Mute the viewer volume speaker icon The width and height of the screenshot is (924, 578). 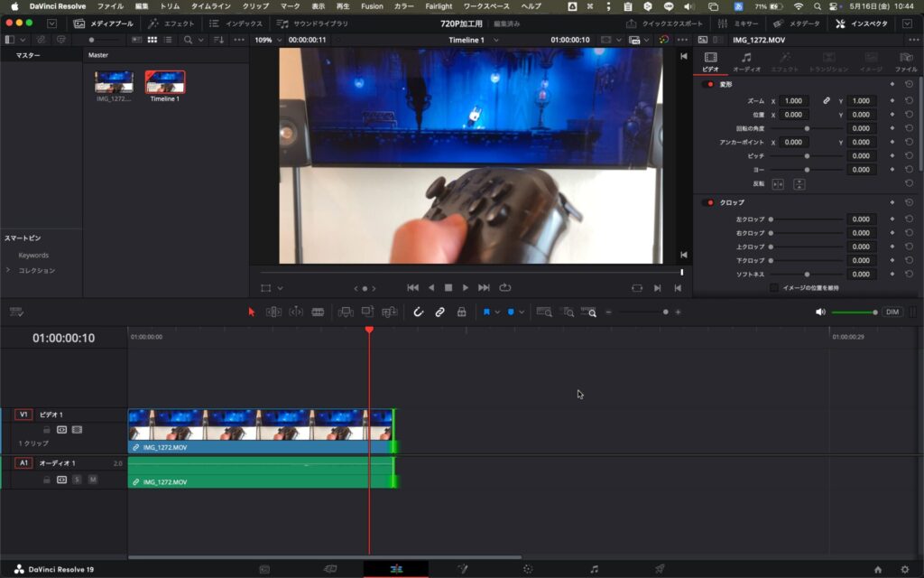click(820, 312)
